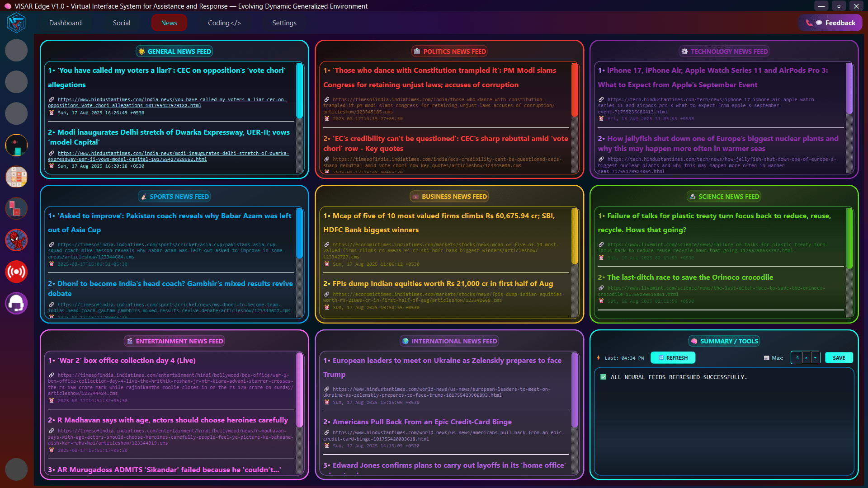The width and height of the screenshot is (868, 488).
Task: Click the icon in Politics News Feed header
Action: [417, 52]
